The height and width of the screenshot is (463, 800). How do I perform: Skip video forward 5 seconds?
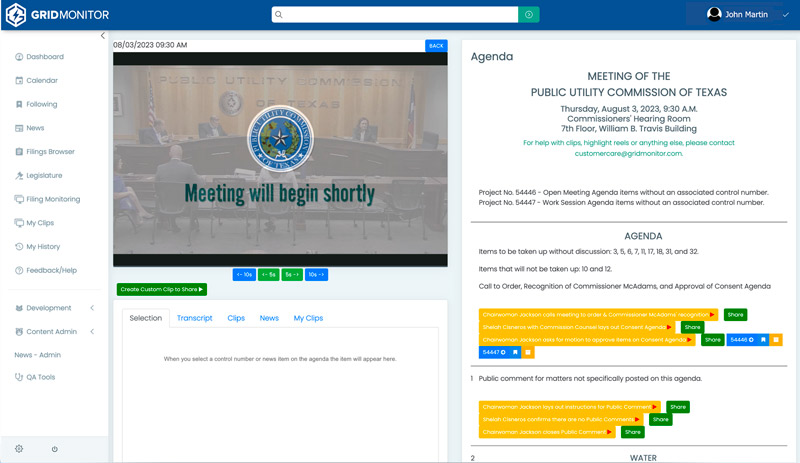coord(292,275)
